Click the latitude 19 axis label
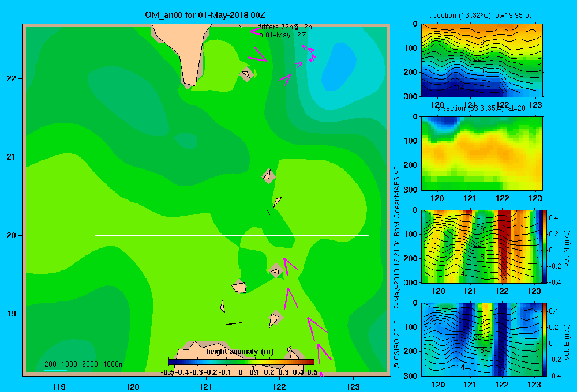 pos(12,314)
